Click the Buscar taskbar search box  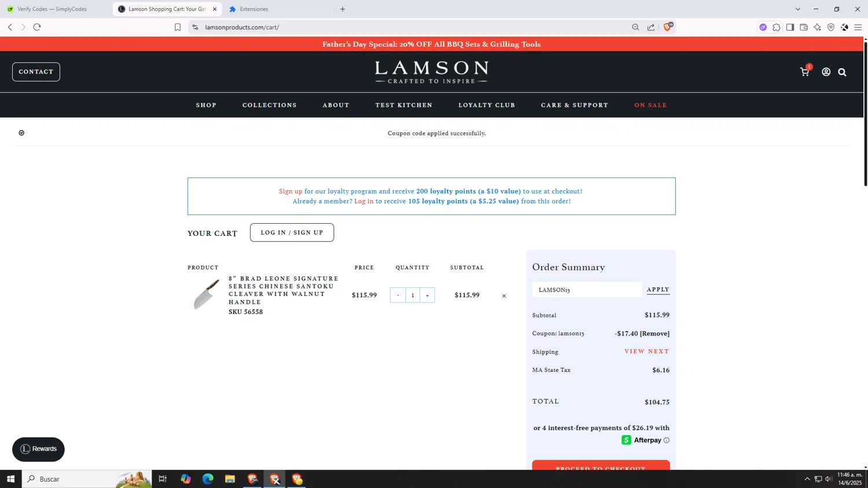pos(87,479)
